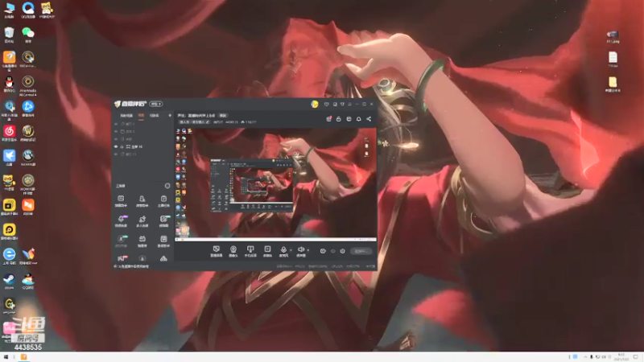The width and height of the screenshot is (644, 362).
Task: Click the orange app on the taskbar
Action: 24,357
